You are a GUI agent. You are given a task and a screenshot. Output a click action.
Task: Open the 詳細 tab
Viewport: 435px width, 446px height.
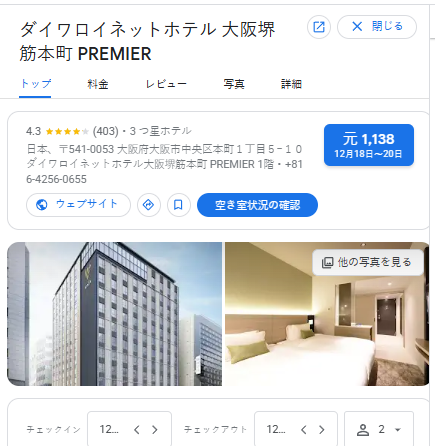pyautogui.click(x=291, y=84)
